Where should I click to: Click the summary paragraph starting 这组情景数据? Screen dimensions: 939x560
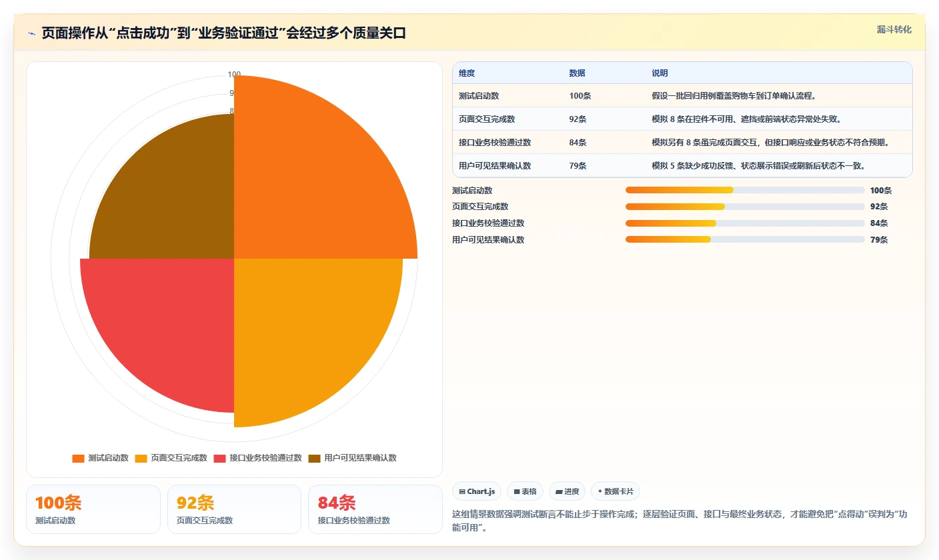(680, 521)
